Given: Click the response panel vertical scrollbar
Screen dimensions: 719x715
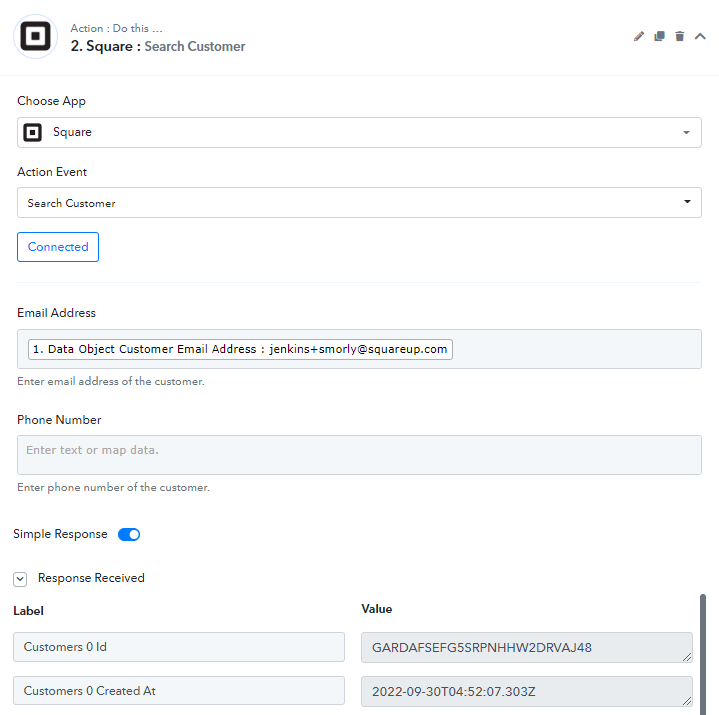Looking at the screenshot, I should click(x=702, y=654).
